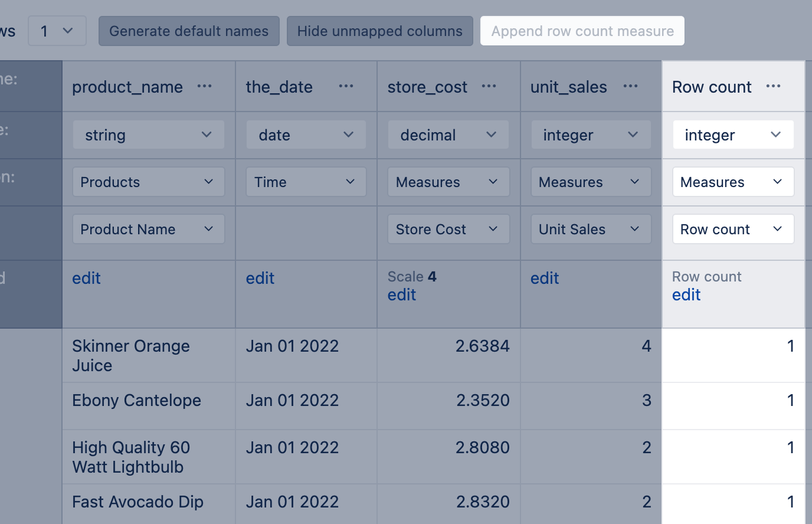Open Row count column options ellipsis
812x524 pixels.
tap(773, 87)
